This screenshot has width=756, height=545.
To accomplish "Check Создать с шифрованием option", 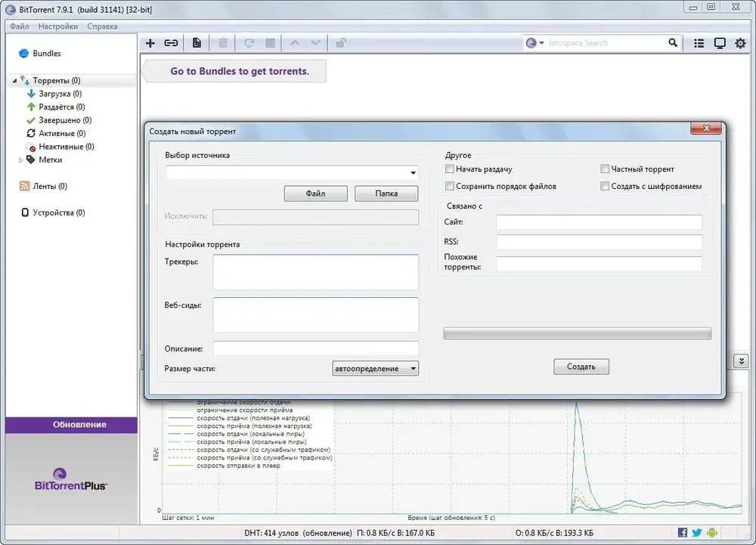I will (x=605, y=186).
